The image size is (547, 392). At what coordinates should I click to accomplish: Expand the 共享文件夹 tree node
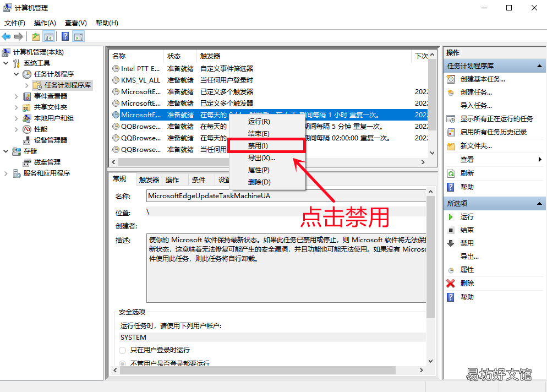pyautogui.click(x=17, y=107)
